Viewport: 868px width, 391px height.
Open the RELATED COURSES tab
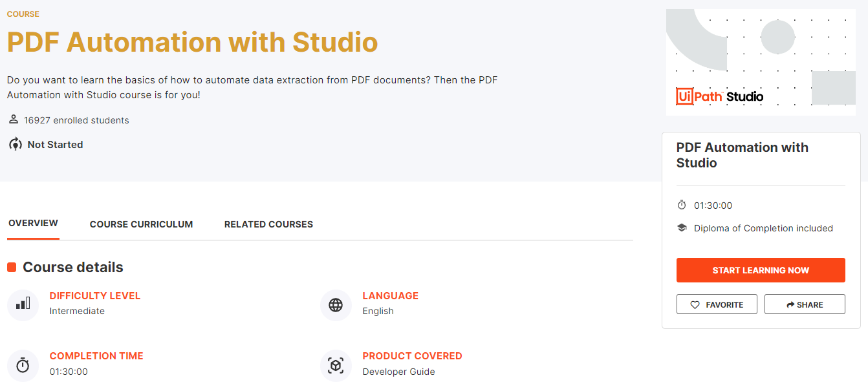coord(268,224)
